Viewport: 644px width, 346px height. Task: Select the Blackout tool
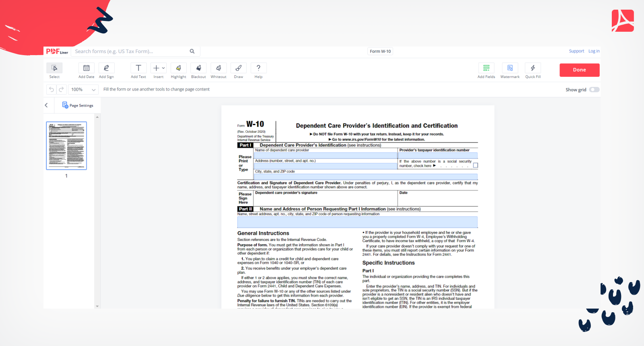point(198,68)
